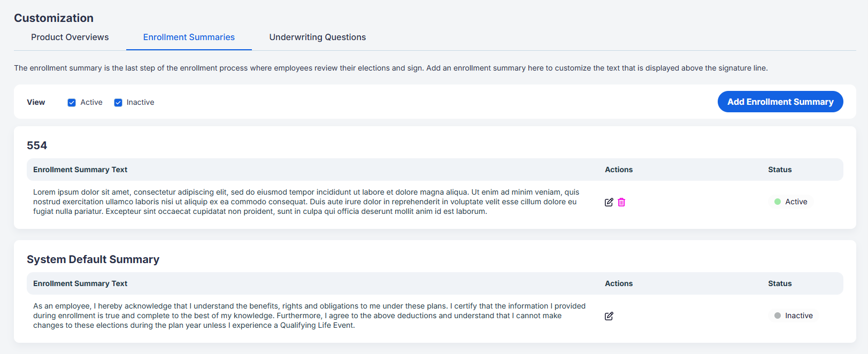Click Enrollment Summary Text header in 554 table
The image size is (868, 354).
click(x=80, y=170)
